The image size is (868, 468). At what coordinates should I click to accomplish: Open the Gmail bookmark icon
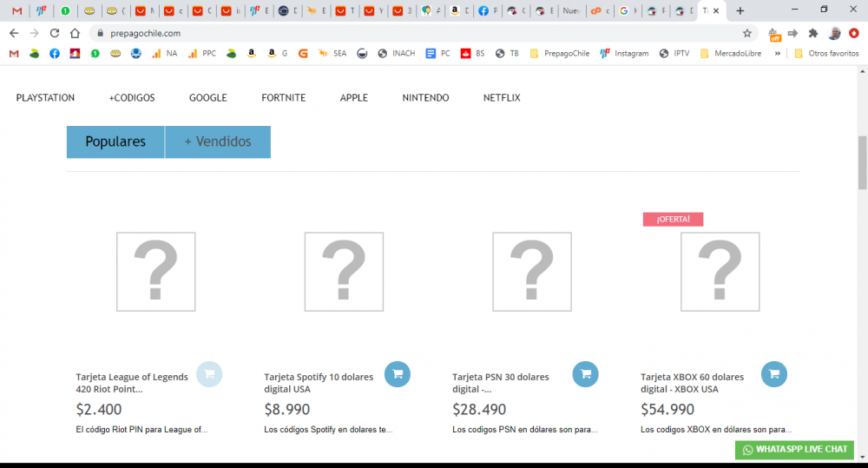(14, 54)
